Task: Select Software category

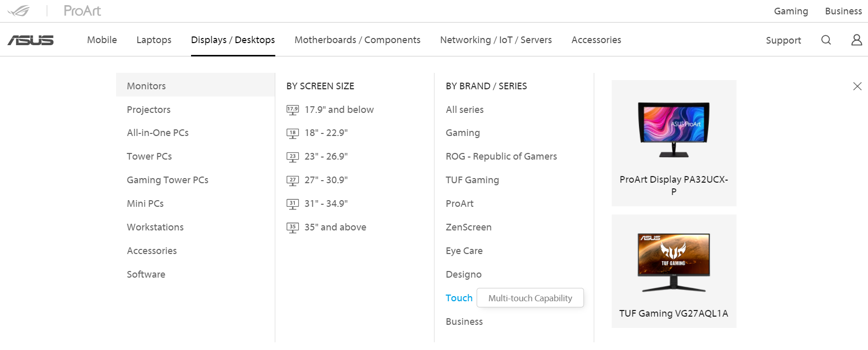Action: (x=146, y=275)
